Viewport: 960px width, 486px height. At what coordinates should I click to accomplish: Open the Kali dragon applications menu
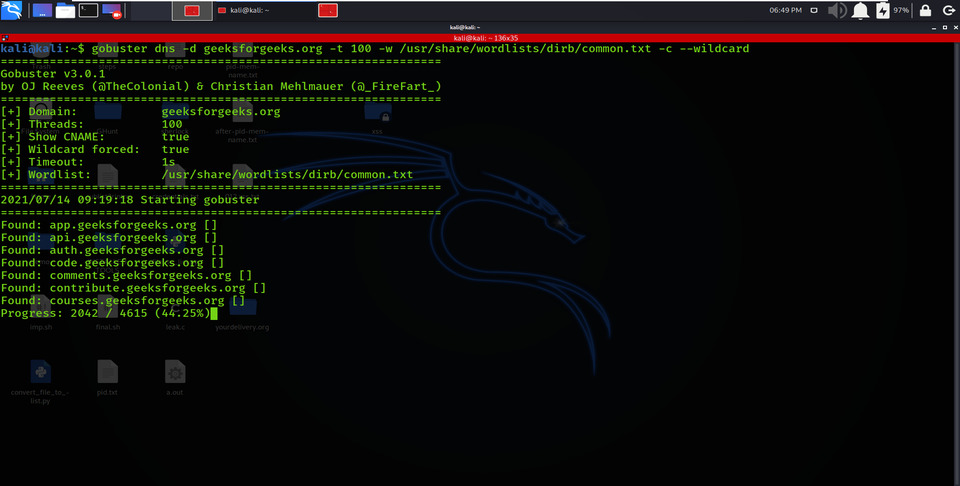coord(11,10)
